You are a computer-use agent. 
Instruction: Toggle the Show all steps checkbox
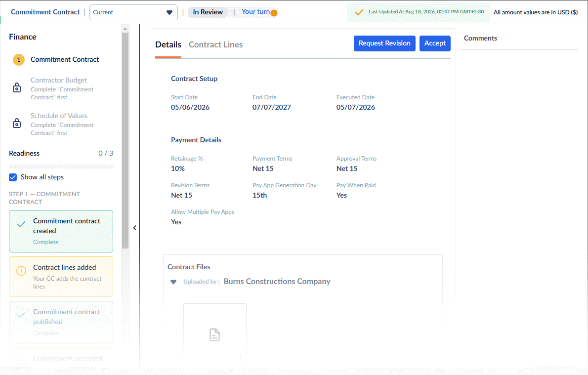click(x=13, y=177)
